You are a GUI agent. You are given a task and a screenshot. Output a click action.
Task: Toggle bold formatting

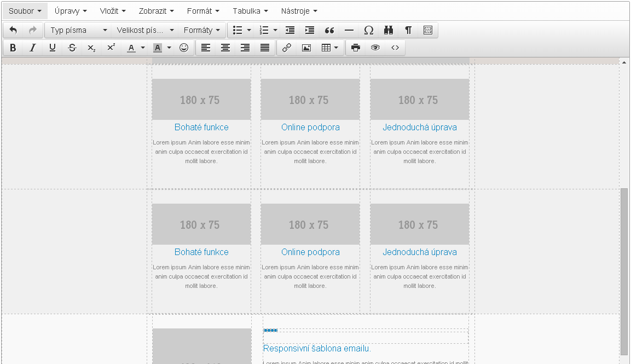13,48
